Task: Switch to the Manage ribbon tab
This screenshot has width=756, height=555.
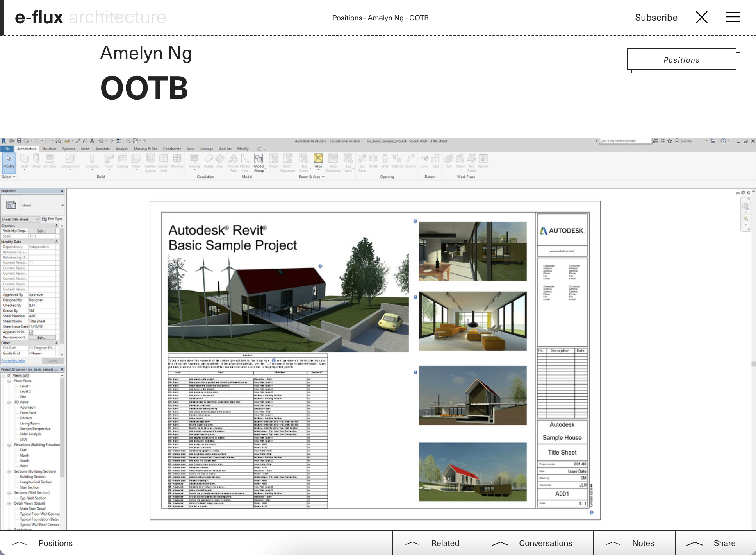Action: (x=207, y=149)
